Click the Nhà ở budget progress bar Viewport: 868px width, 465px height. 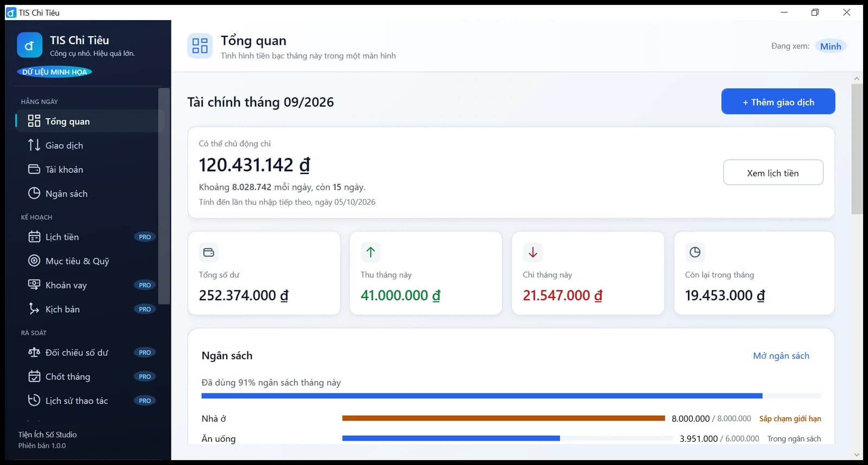click(x=503, y=418)
